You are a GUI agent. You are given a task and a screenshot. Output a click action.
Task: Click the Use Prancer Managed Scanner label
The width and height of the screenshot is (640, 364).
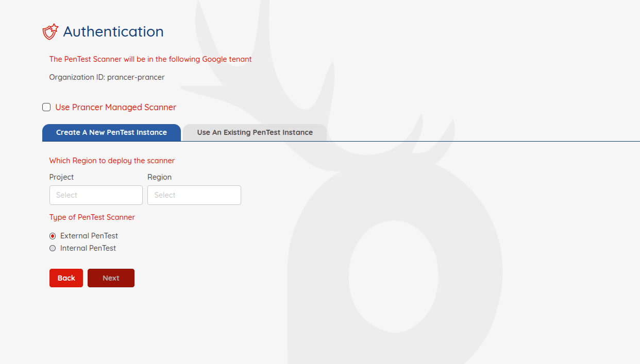(x=116, y=107)
